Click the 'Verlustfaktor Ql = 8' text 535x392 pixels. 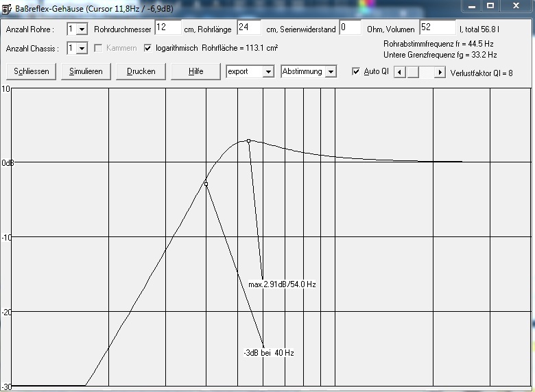481,73
